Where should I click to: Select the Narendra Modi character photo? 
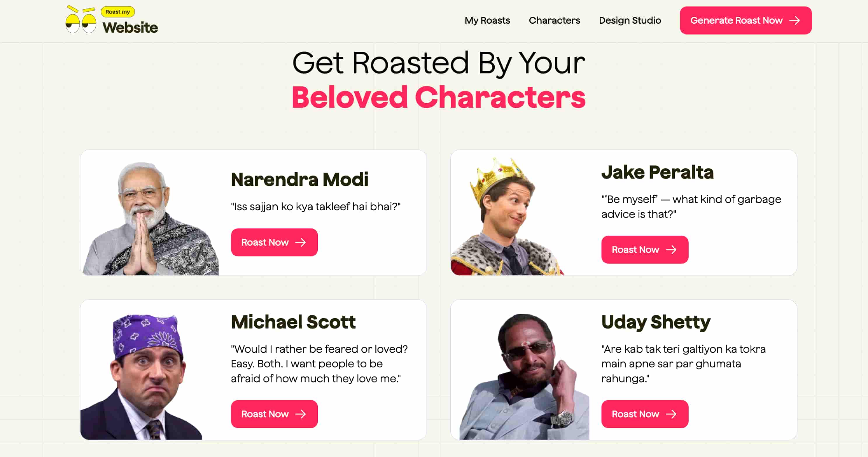pyautogui.click(x=150, y=218)
